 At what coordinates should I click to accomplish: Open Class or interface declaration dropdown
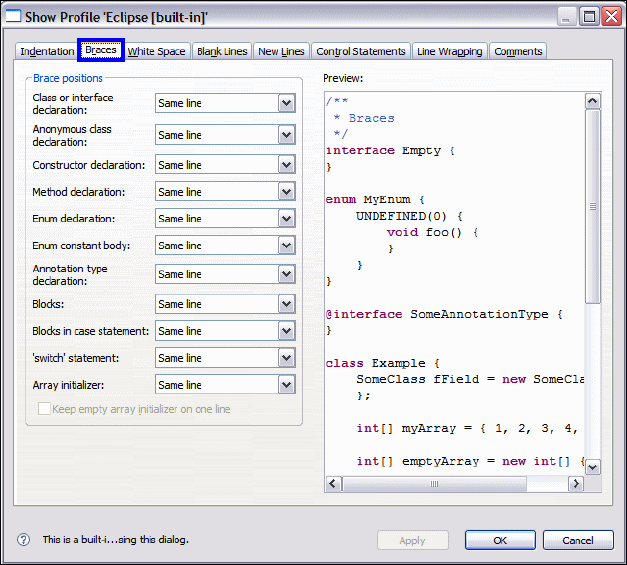point(225,103)
